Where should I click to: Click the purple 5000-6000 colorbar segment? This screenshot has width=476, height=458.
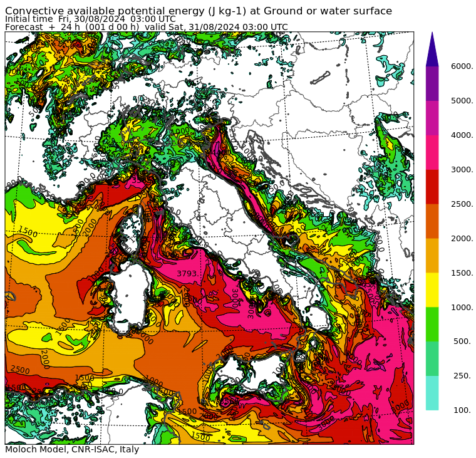click(x=432, y=83)
